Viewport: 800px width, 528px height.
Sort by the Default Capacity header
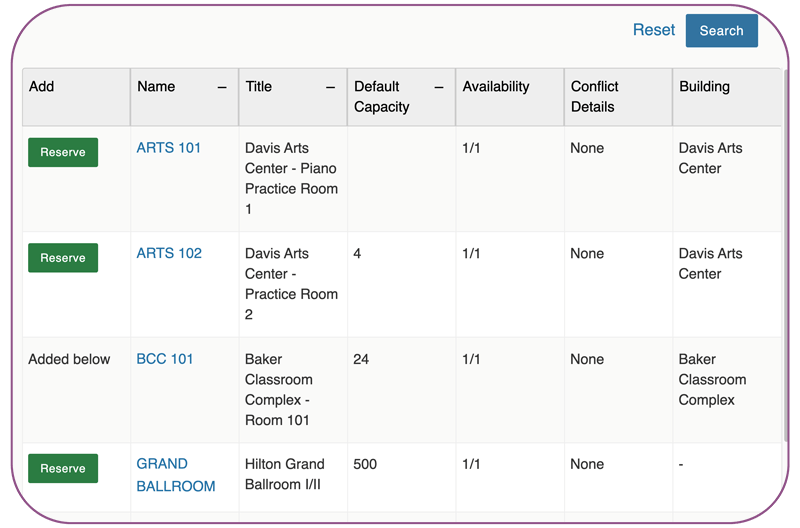click(382, 96)
